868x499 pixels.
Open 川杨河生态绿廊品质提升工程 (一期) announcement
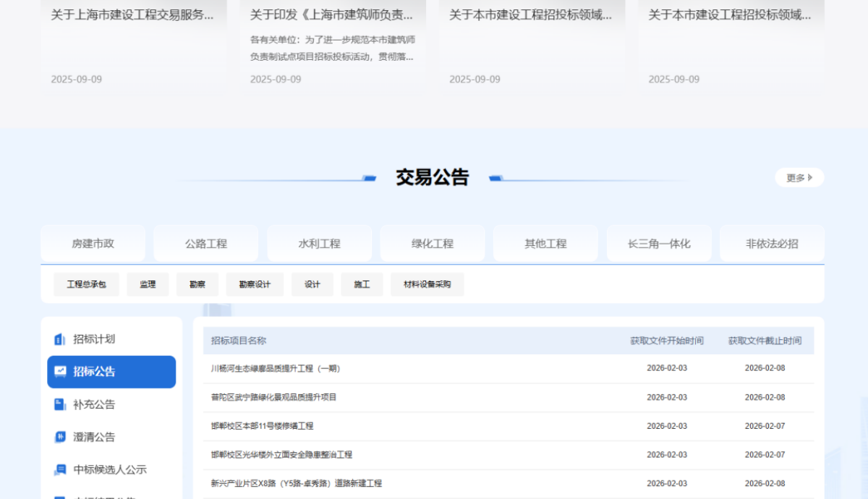pyautogui.click(x=276, y=368)
